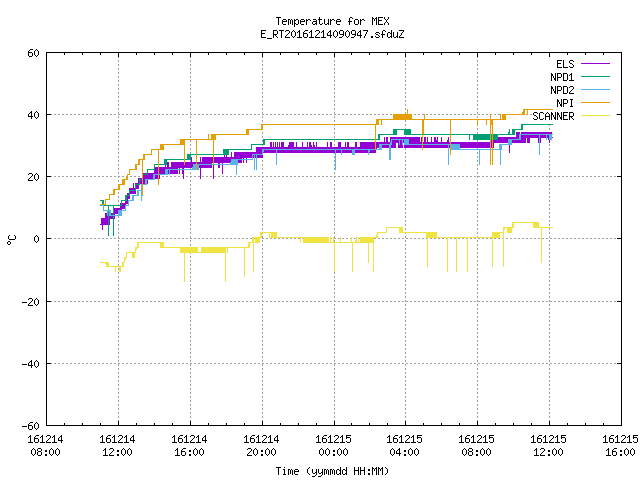Click the orange NPI legend line
Viewport: 640px width, 480px height.
tap(595, 103)
